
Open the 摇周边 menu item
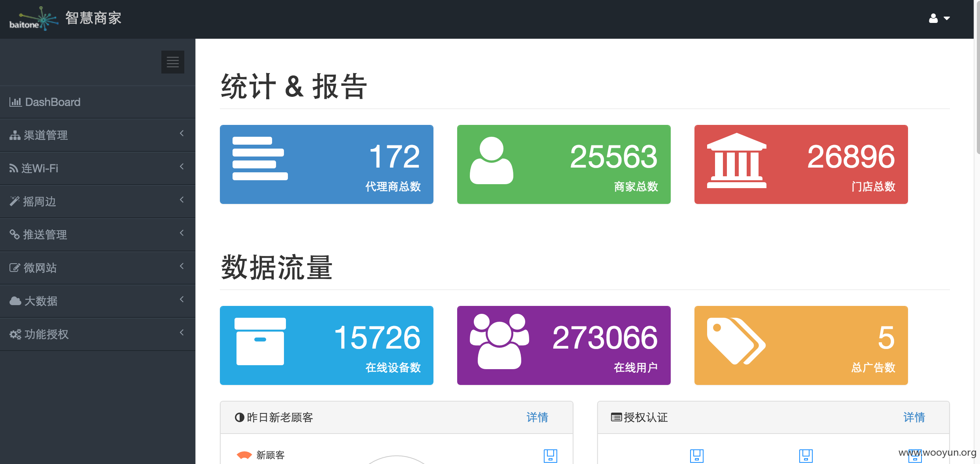click(98, 202)
